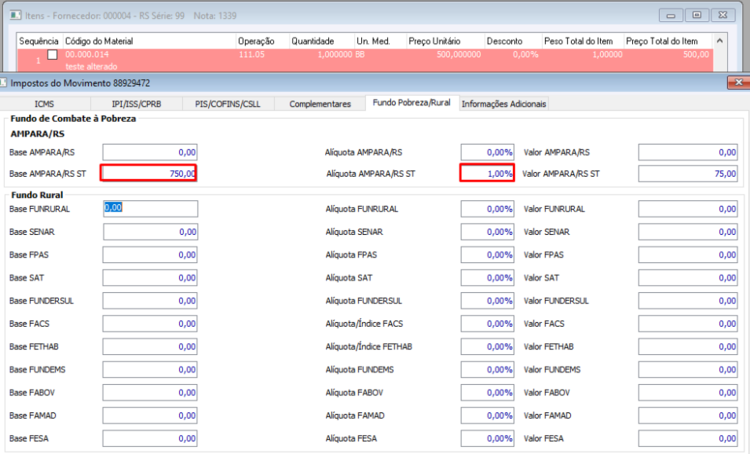The width and height of the screenshot is (750, 454).
Task: Click the Operação column header
Action: tap(263, 41)
